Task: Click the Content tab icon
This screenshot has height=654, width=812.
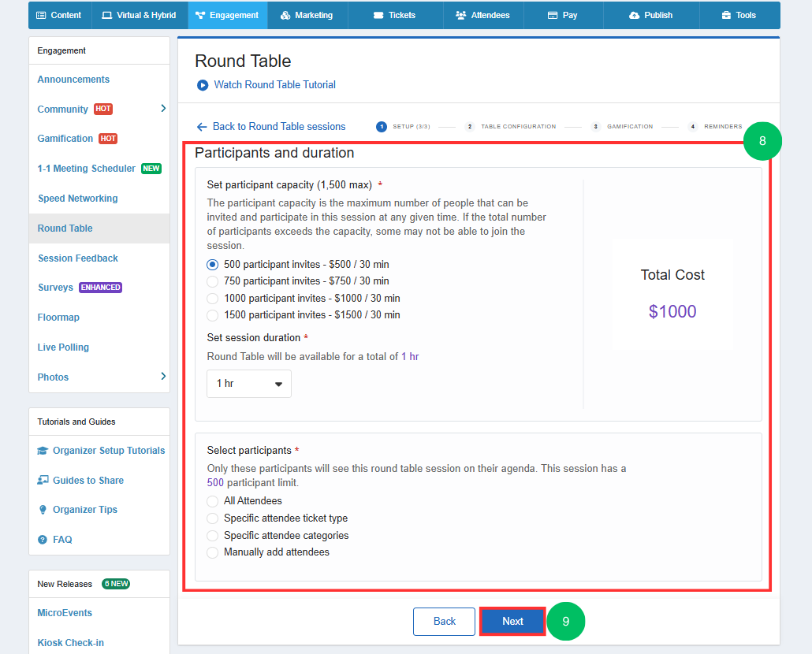Action: (41, 16)
